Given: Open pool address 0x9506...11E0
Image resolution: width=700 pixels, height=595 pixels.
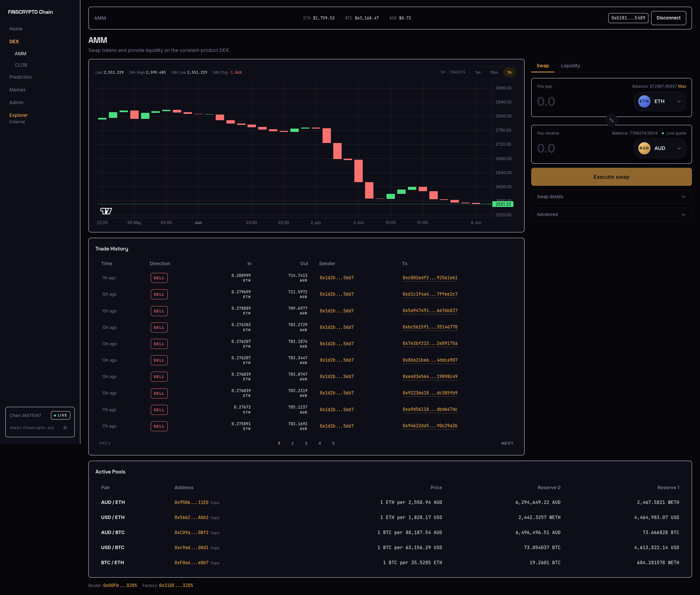Looking at the screenshot, I should [x=191, y=503].
